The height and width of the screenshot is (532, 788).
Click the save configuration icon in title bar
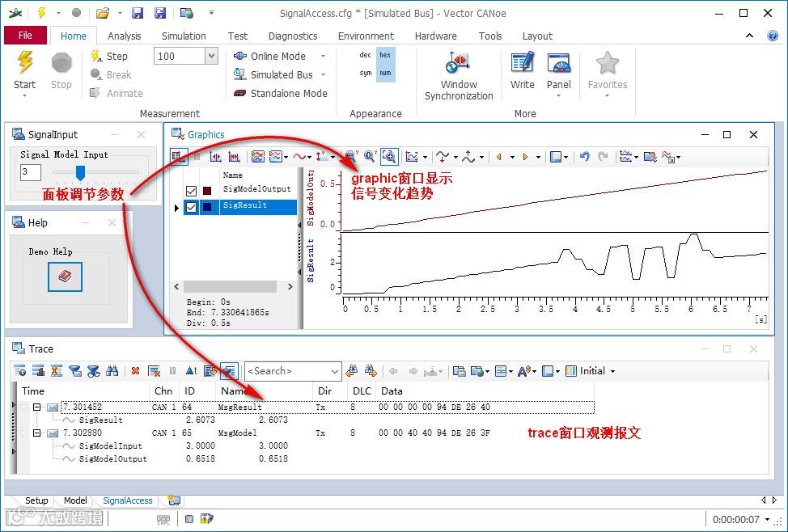[x=138, y=13]
